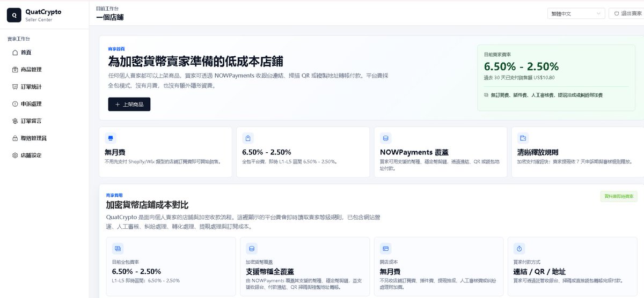Screen dimensions: 644x298
Task: Click the 退出賣家 logout button
Action: tap(627, 13)
